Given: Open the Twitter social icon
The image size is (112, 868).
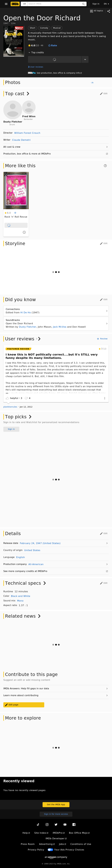Looking at the screenshot, I should click(x=56, y=825).
